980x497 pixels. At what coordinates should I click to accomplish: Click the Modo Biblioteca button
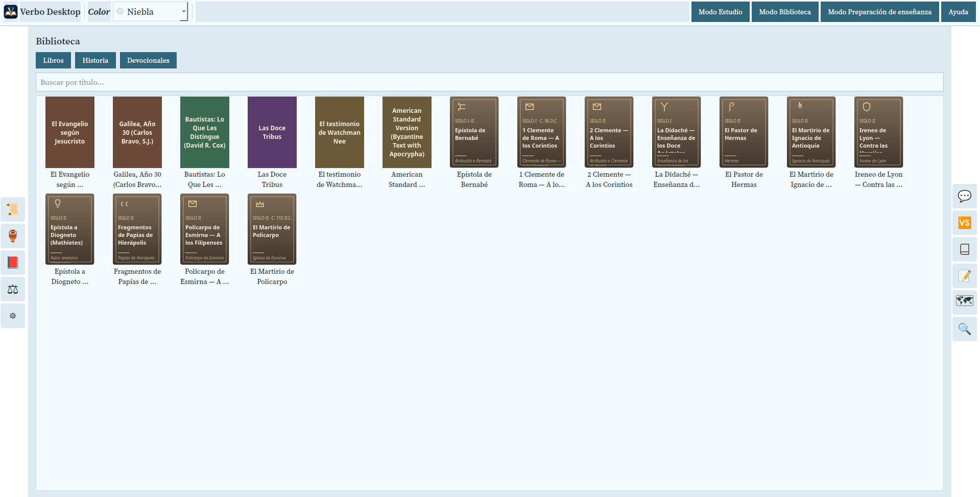785,12
